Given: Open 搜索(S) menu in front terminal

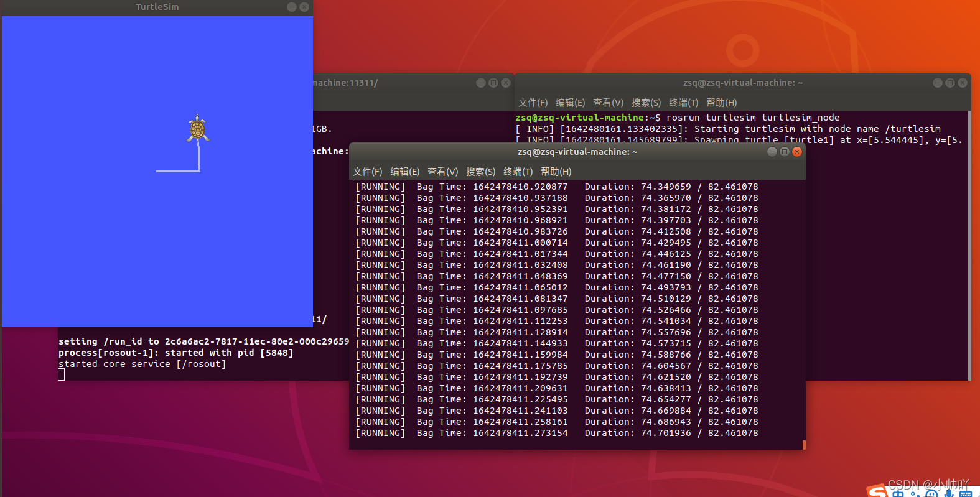Looking at the screenshot, I should tap(480, 172).
